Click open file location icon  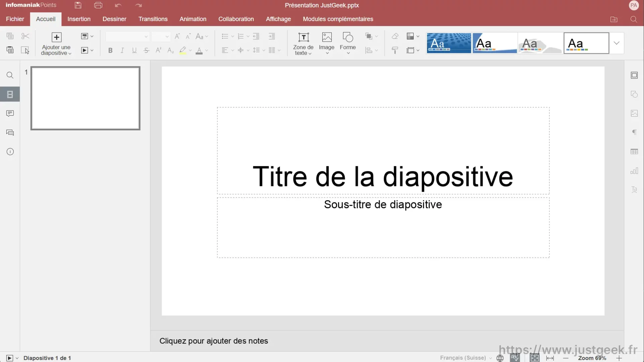[614, 19]
